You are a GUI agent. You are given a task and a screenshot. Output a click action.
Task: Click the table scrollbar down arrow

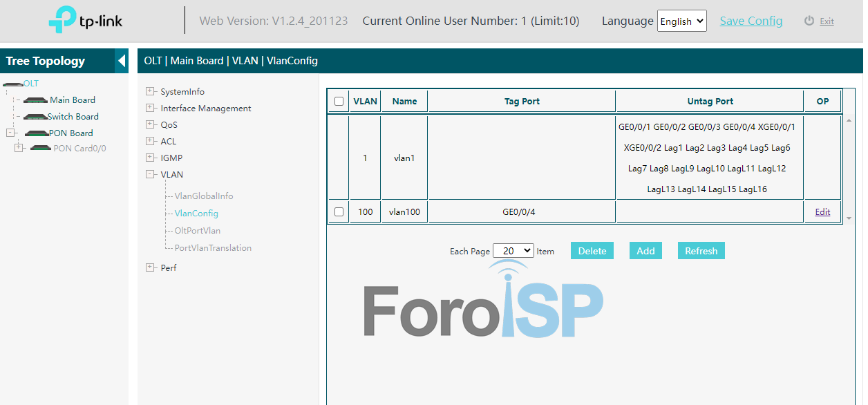pyautogui.click(x=849, y=218)
